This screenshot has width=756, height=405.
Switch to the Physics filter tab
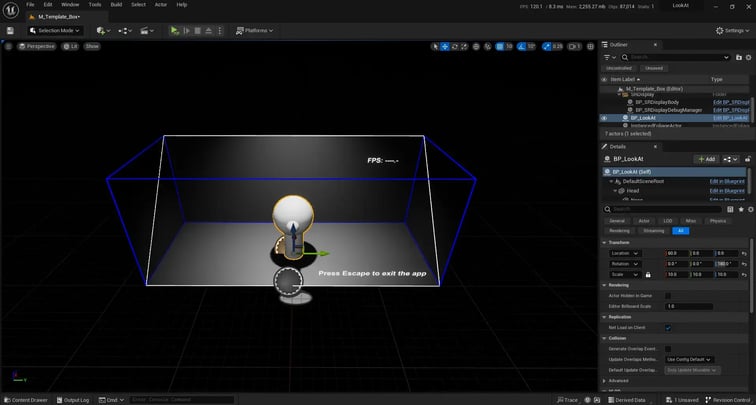[718, 220]
